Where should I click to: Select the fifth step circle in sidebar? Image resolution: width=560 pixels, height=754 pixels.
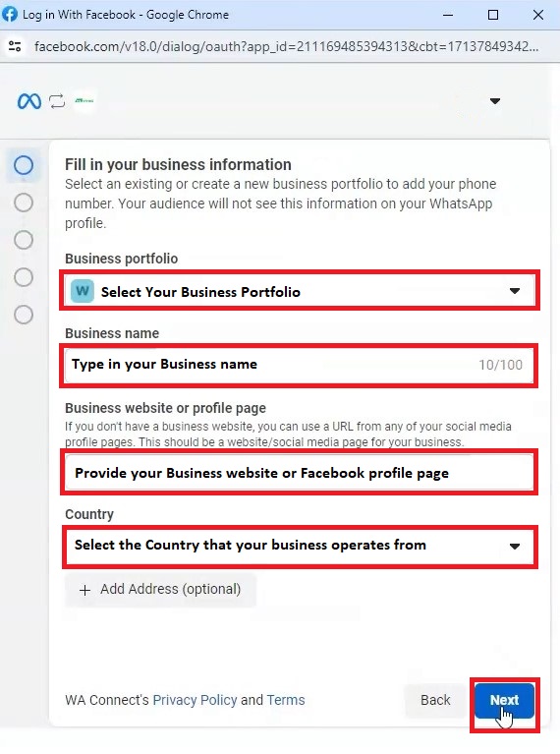(24, 315)
